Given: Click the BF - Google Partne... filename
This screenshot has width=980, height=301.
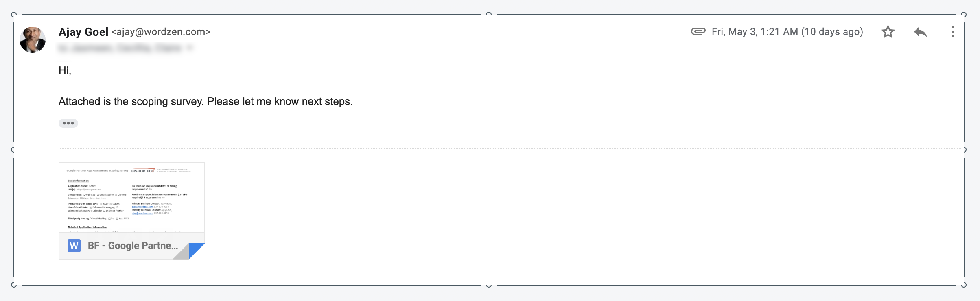Looking at the screenshot, I should pyautogui.click(x=133, y=246).
